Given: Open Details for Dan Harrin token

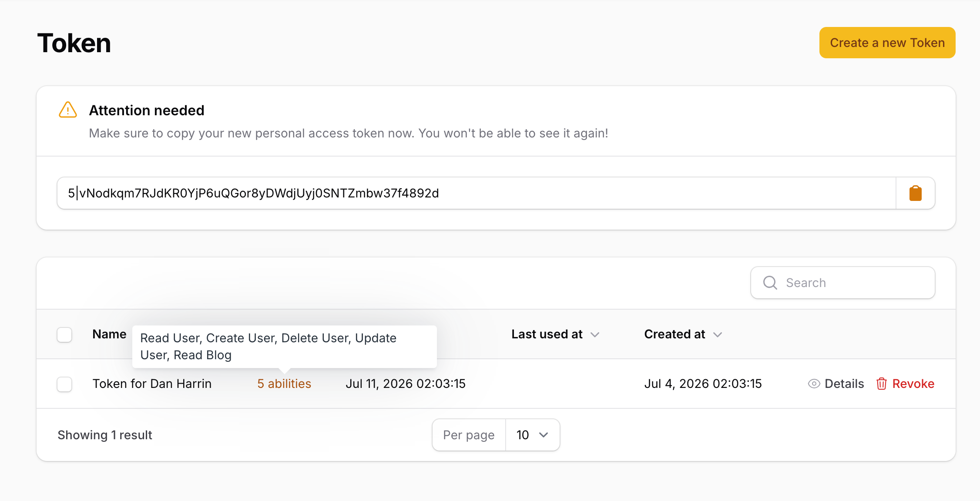Looking at the screenshot, I should pyautogui.click(x=836, y=384).
